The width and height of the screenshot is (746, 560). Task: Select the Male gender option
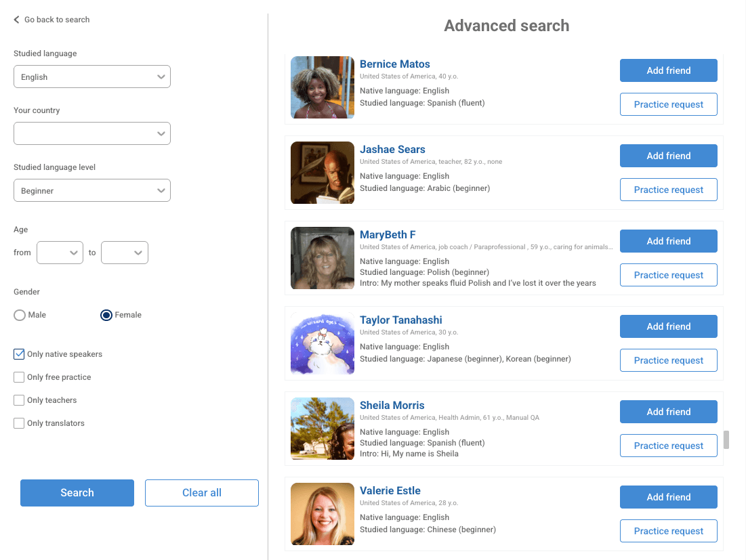coord(20,315)
